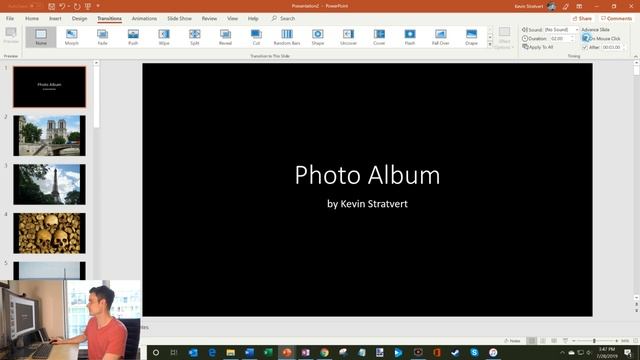Switch to the Animations tab
Viewport: 640px width, 360px height.
point(144,19)
